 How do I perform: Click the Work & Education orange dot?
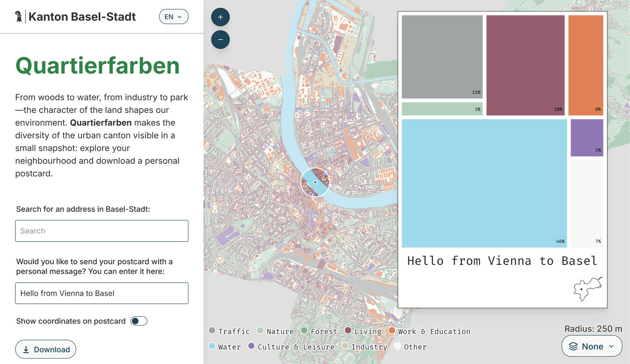392,330
